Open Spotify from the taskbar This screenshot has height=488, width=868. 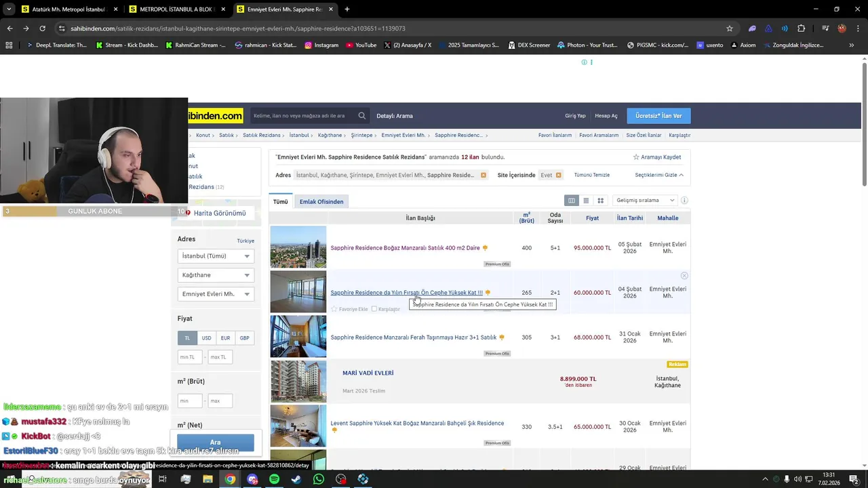point(274,479)
